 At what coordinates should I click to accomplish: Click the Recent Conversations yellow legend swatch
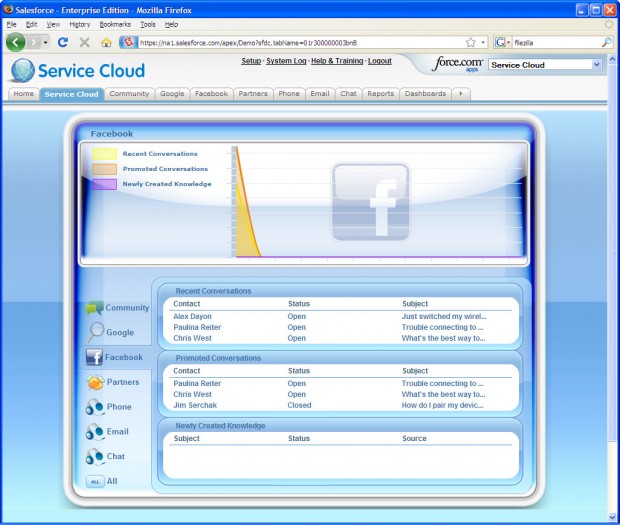pos(105,154)
